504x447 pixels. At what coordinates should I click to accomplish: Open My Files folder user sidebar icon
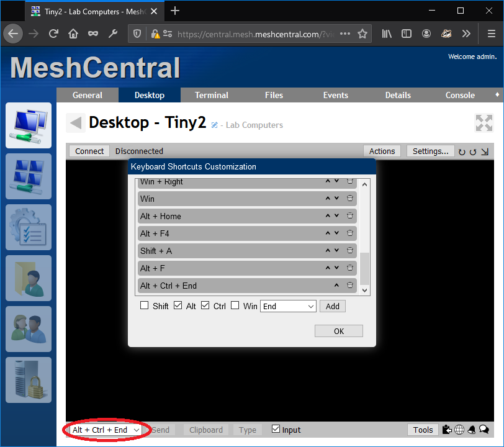pyautogui.click(x=29, y=278)
